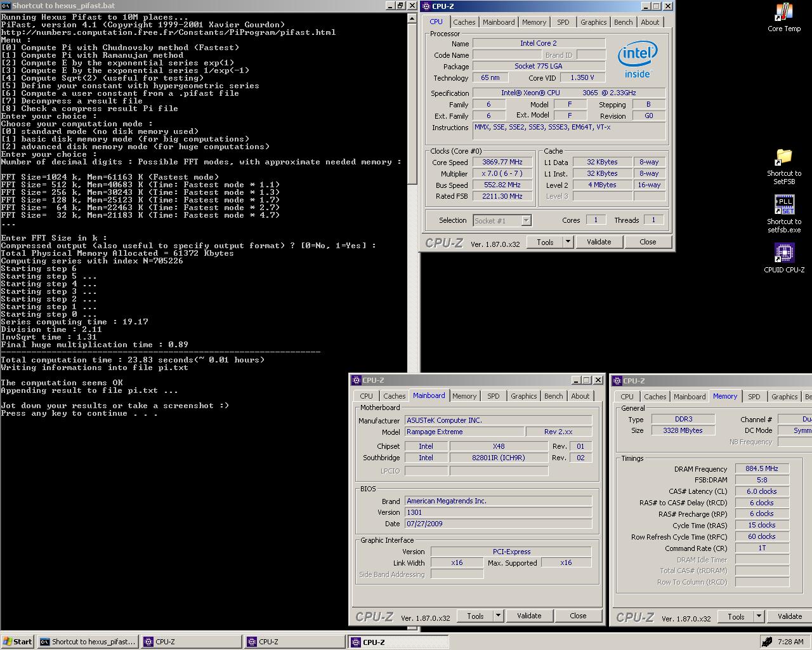This screenshot has height=650, width=812.
Task: Select Graphics tab in Memory CPU-Z window
Action: click(x=785, y=397)
